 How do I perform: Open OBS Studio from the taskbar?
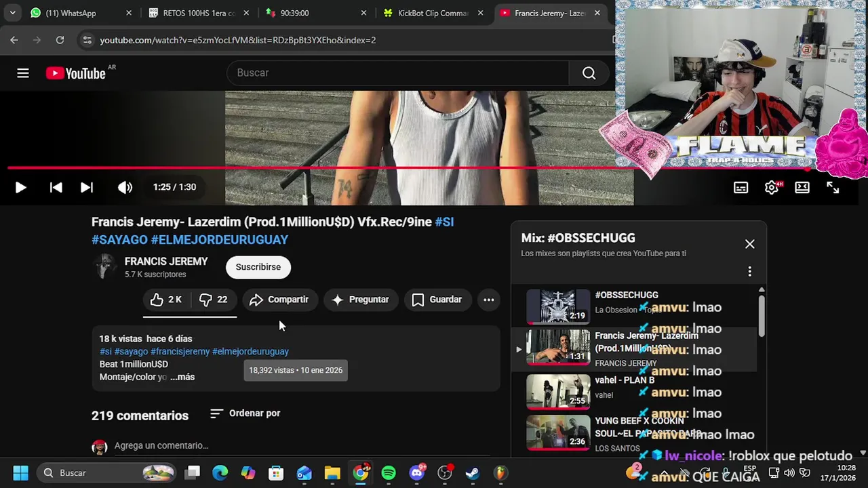coord(445,473)
